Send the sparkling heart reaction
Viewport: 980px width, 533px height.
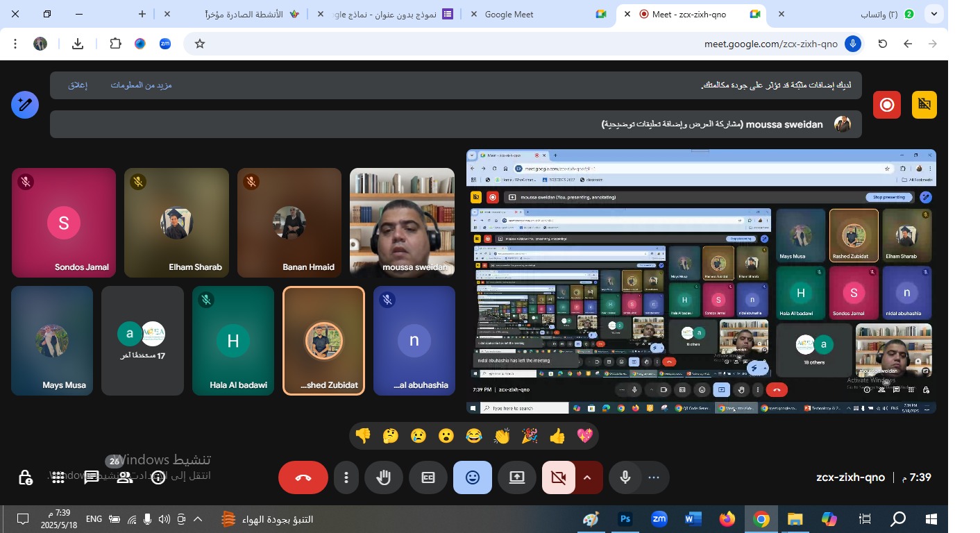point(585,436)
